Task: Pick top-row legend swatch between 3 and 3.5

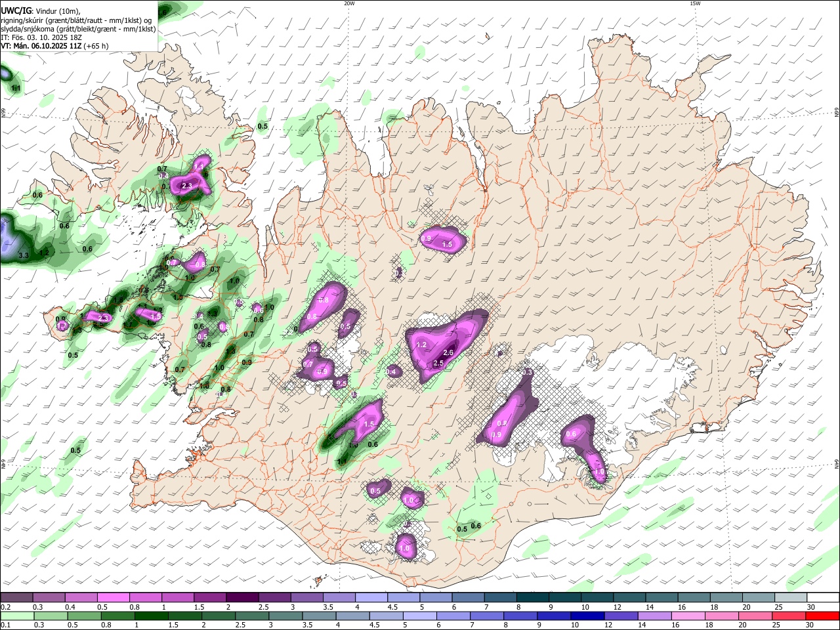Action: (306, 598)
